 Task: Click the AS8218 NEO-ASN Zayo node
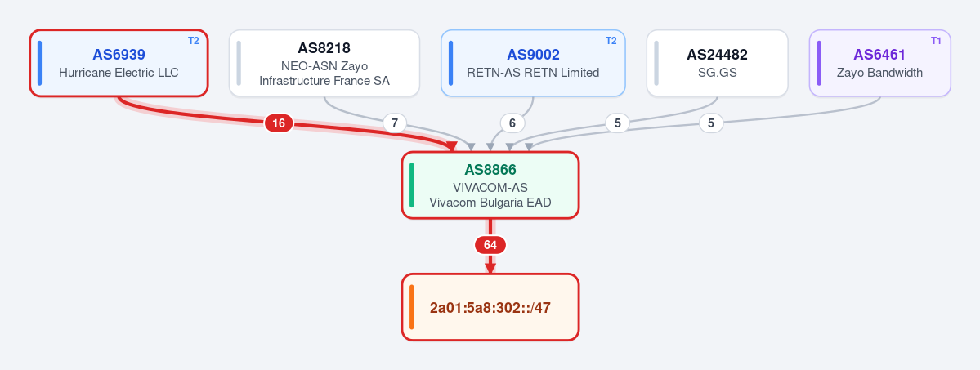pyautogui.click(x=324, y=63)
